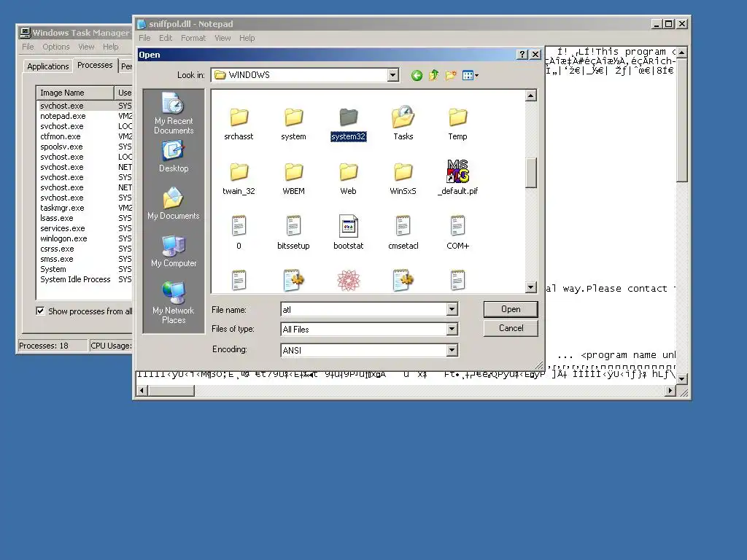Open Notepad's Edit menu

166,38
